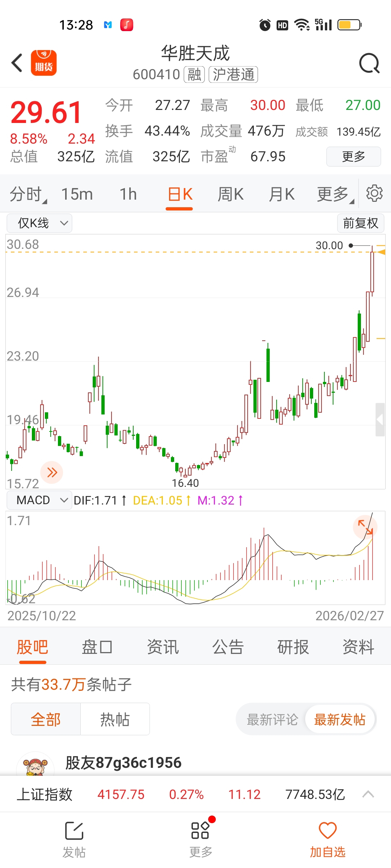
Task: Open the 资讯 news tab
Action: tap(163, 647)
